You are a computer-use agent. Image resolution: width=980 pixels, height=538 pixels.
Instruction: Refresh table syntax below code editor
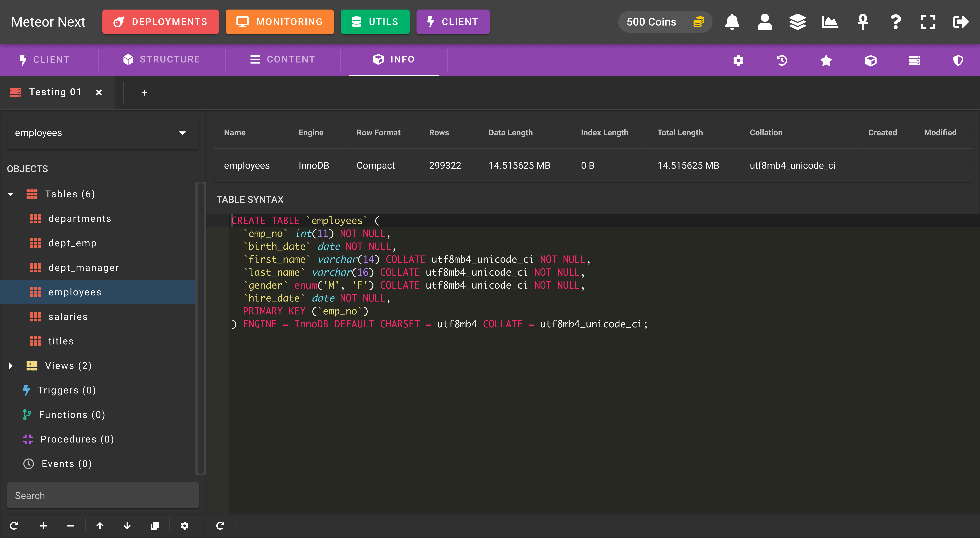[x=220, y=526]
